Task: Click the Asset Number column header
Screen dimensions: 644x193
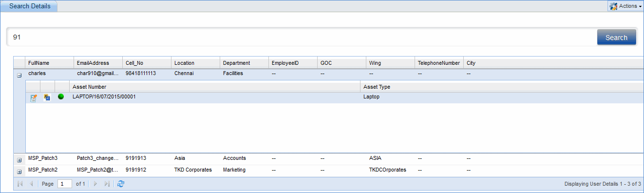Action: (x=214, y=87)
